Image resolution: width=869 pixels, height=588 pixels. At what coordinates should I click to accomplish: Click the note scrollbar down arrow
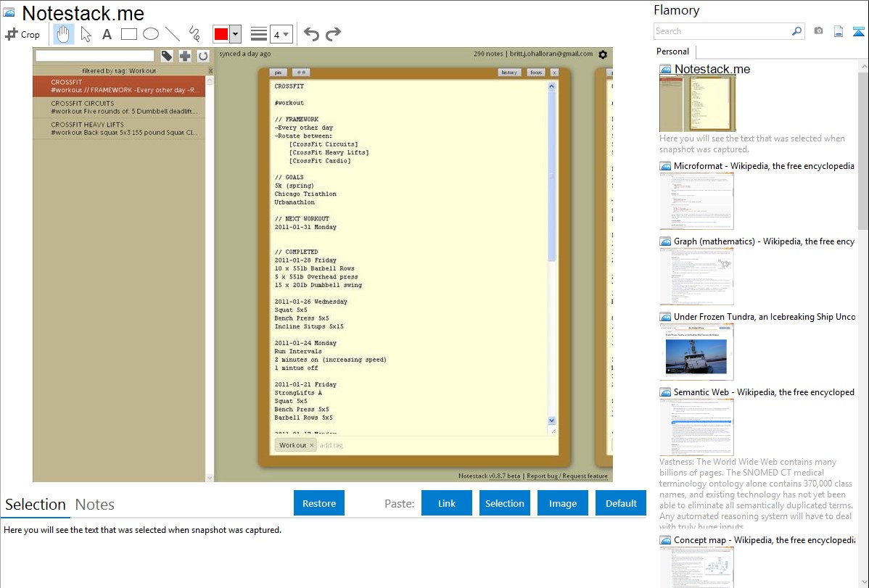(551, 421)
